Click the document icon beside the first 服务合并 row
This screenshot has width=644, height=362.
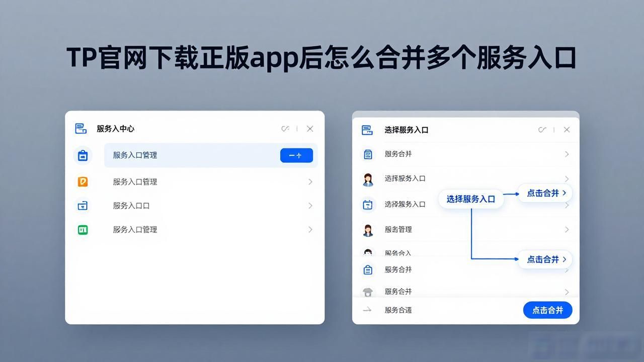[368, 154]
